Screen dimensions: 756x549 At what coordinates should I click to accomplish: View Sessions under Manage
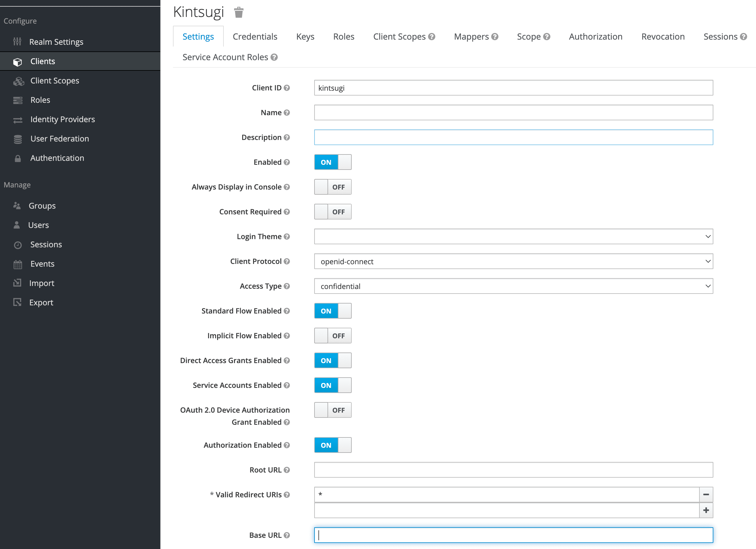click(x=46, y=244)
